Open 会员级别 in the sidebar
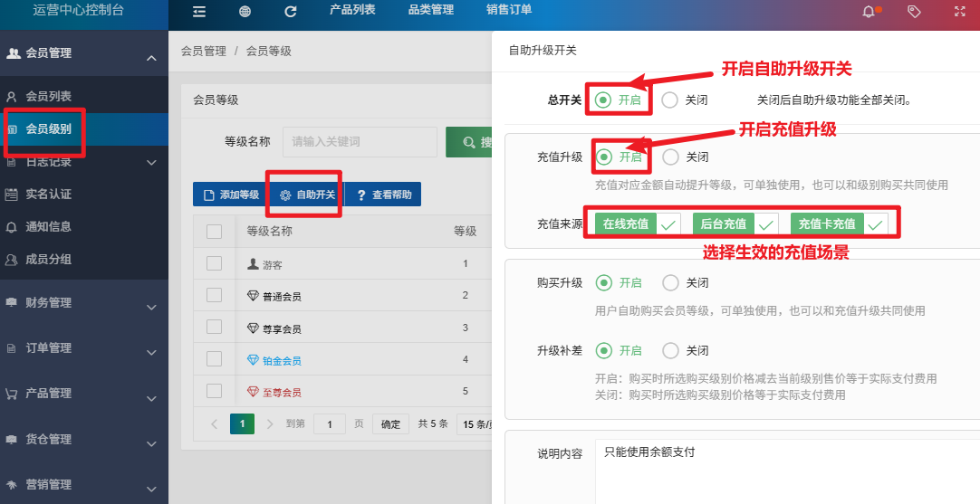 (x=48, y=129)
